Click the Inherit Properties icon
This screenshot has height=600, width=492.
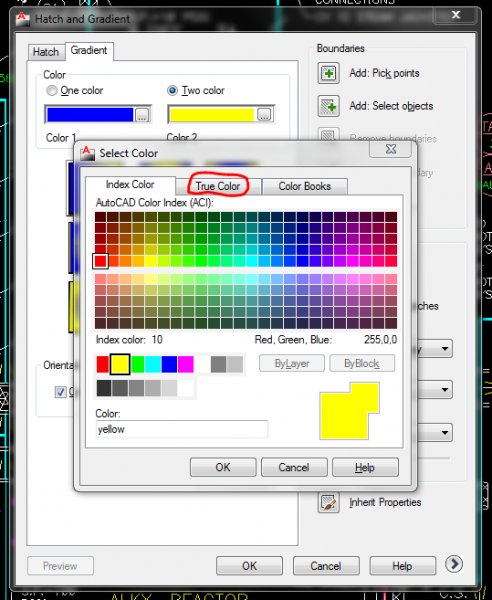(328, 502)
